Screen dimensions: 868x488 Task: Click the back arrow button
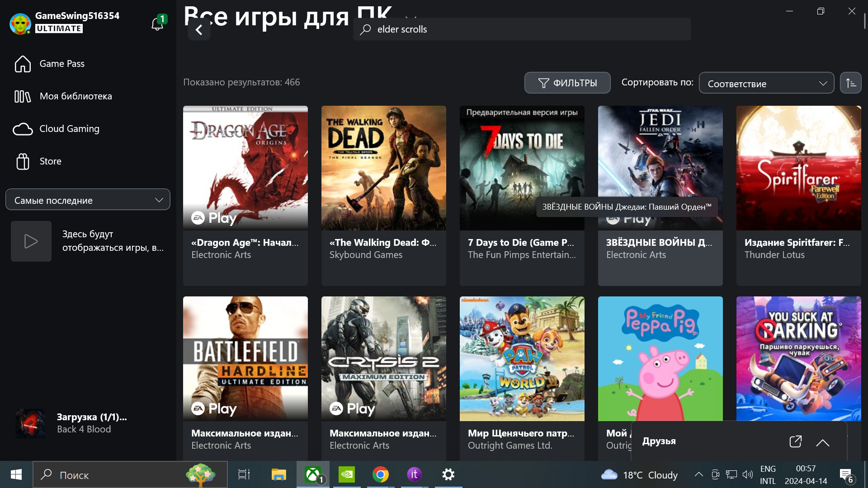pos(199,30)
